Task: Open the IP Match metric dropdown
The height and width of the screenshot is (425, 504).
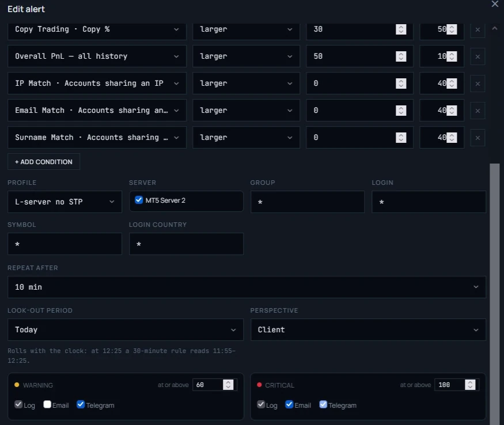Action: [x=97, y=84]
